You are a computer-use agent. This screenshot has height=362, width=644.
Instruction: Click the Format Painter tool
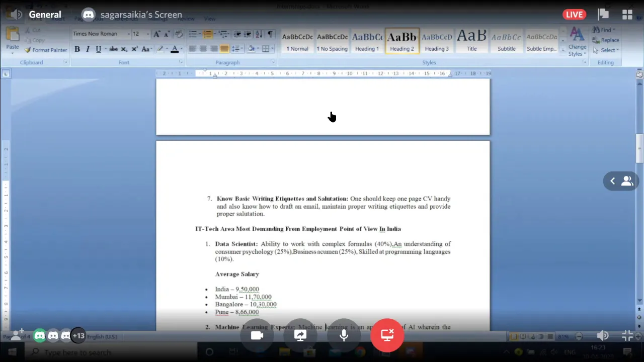pyautogui.click(x=45, y=50)
